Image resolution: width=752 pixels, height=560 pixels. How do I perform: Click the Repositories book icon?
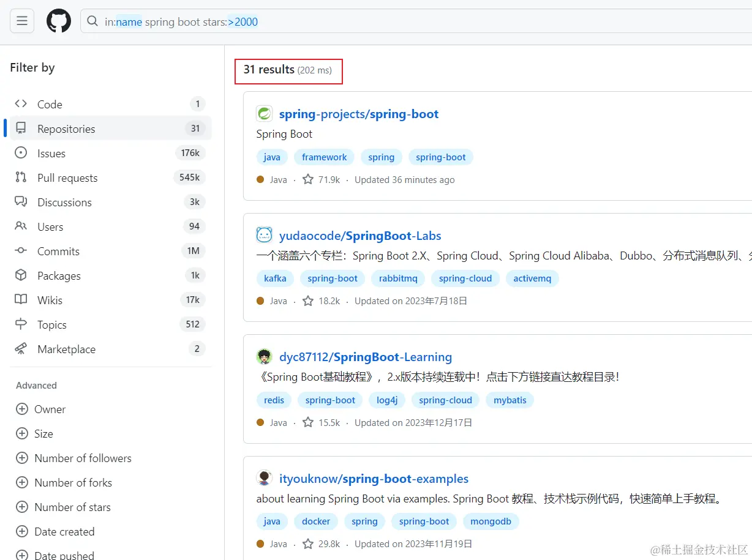21,129
